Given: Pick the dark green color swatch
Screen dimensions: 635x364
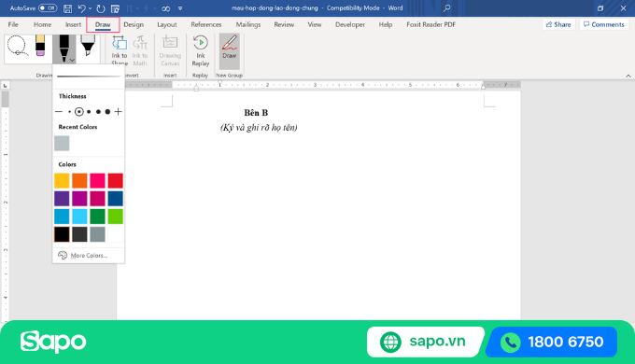Looking at the screenshot, I should click(98, 217).
